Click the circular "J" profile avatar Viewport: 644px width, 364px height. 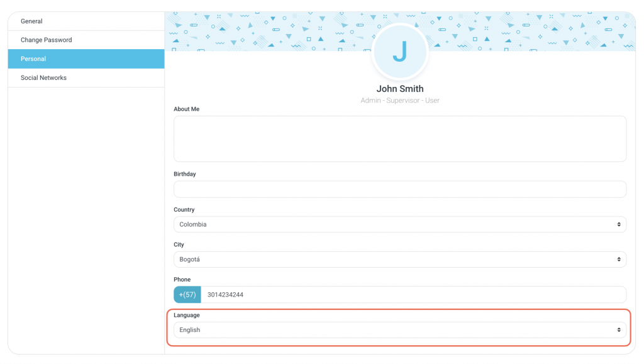click(x=400, y=52)
